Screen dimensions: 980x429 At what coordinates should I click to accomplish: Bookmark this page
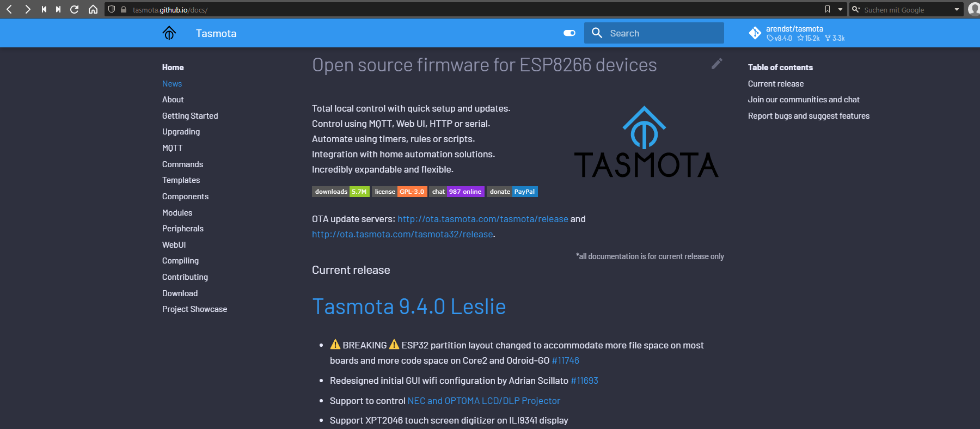[828, 9]
